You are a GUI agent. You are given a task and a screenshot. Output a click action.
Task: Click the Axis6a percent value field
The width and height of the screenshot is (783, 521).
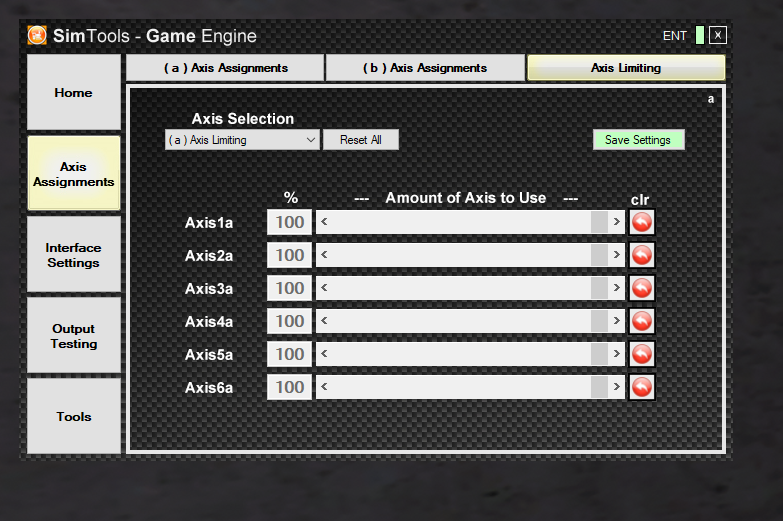(290, 387)
